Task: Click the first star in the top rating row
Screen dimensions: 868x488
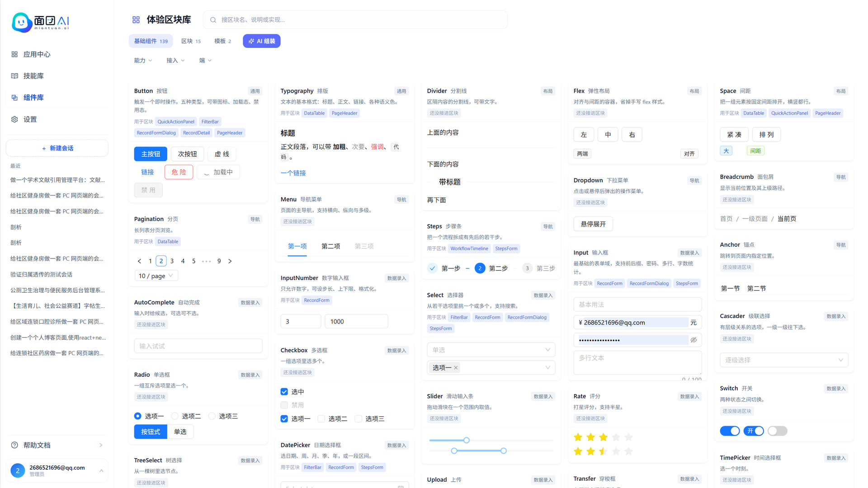Action: (578, 437)
